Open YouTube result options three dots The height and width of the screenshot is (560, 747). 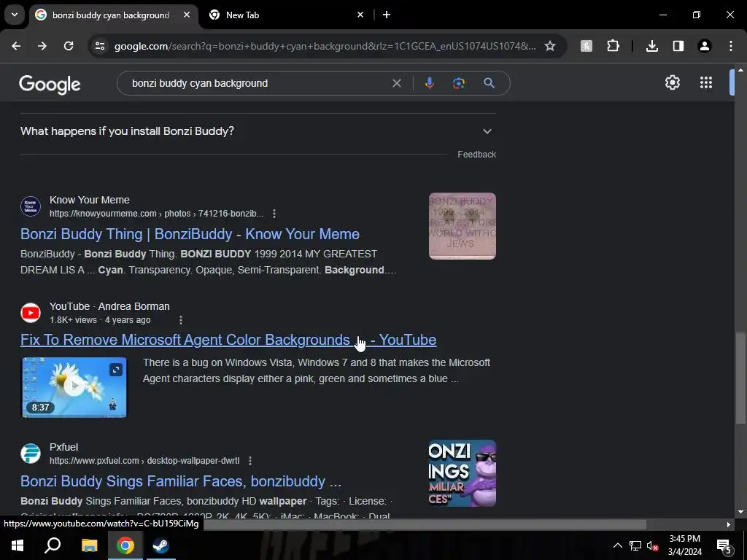[181, 320]
